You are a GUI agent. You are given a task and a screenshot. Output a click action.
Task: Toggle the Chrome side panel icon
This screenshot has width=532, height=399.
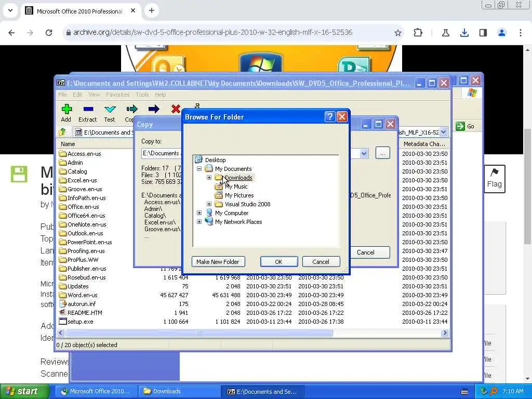483,33
